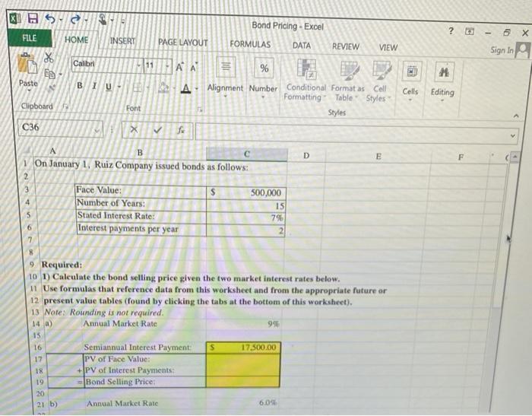Decrease font size with small A icon
This screenshot has height=416, width=532.
[194, 68]
